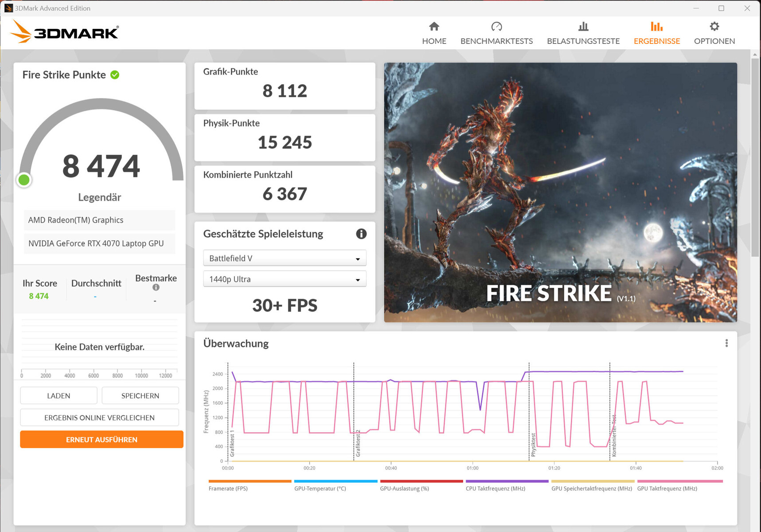Toggle GPU-Temperatur (°C) legend entry
The height and width of the screenshot is (532, 761).
coord(320,489)
